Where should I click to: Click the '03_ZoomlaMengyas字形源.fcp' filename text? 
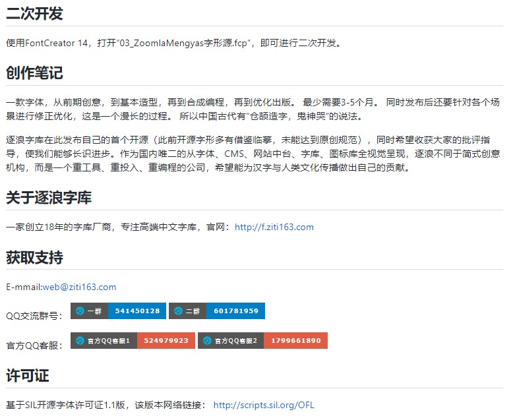[x=183, y=43]
